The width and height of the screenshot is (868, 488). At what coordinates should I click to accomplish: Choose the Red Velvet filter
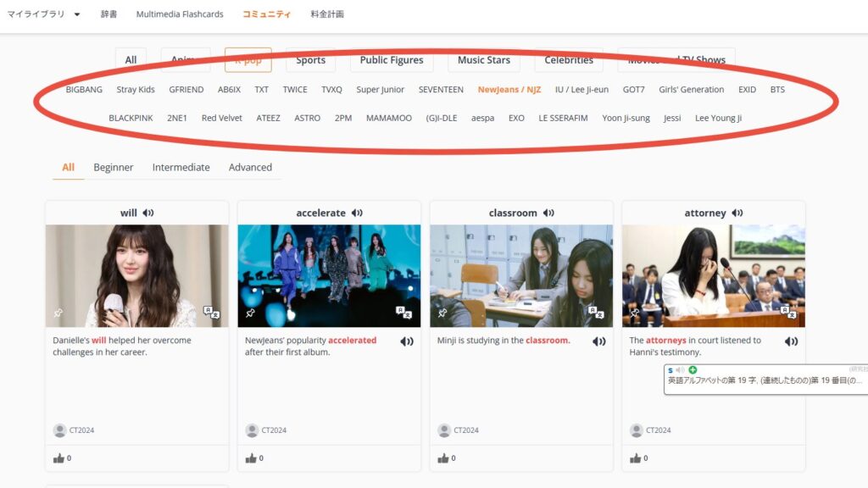click(222, 118)
